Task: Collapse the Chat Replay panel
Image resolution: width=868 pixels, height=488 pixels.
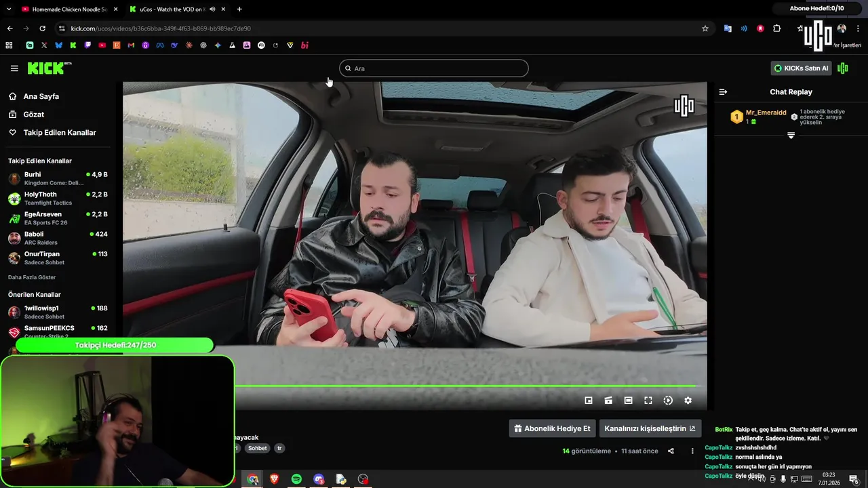Action: tap(723, 91)
